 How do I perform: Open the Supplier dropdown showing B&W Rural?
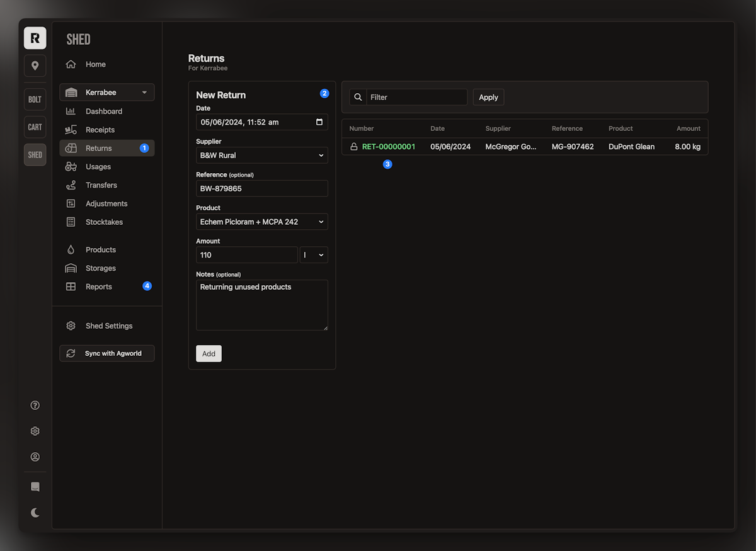(262, 155)
